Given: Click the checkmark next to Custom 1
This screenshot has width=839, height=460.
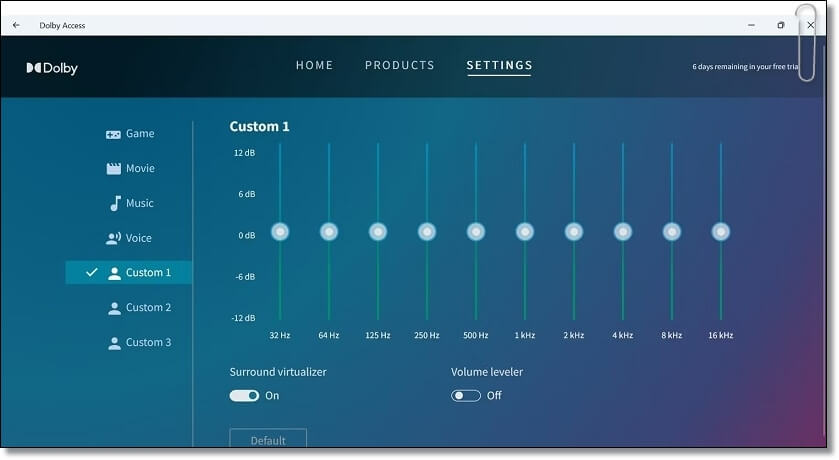Looking at the screenshot, I should pos(91,272).
